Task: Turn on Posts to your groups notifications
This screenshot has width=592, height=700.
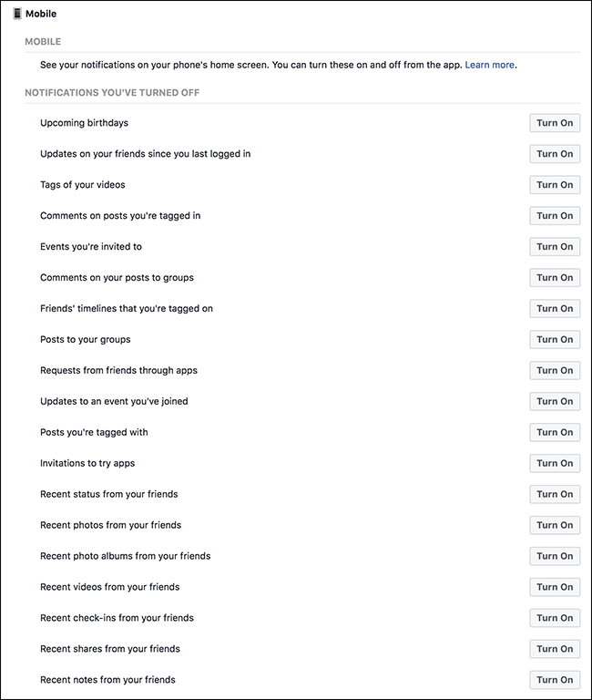Action: click(x=555, y=340)
